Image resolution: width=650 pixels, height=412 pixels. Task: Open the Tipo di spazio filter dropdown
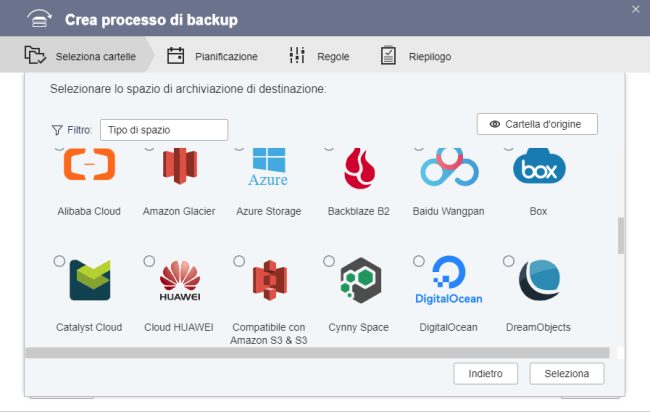164,130
